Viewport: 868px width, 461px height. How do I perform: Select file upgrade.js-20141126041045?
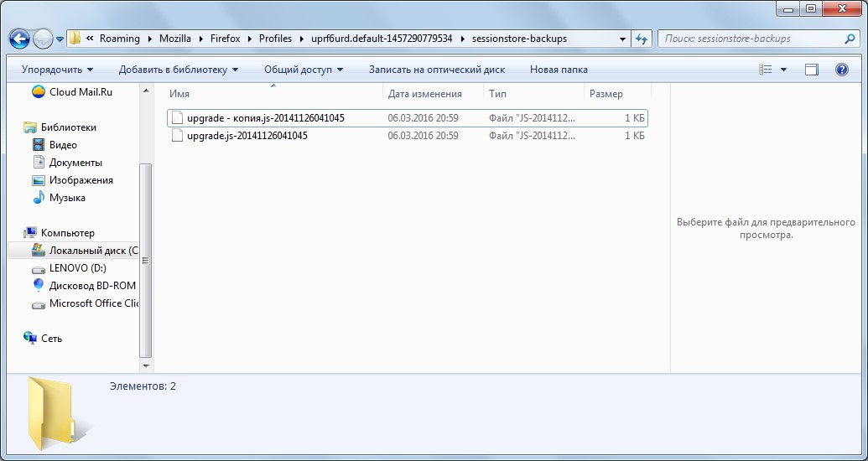[x=408, y=136]
